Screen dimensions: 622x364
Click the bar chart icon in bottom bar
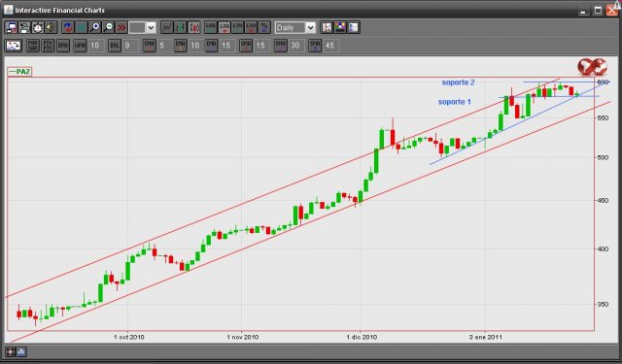pyautogui.click(x=21, y=351)
